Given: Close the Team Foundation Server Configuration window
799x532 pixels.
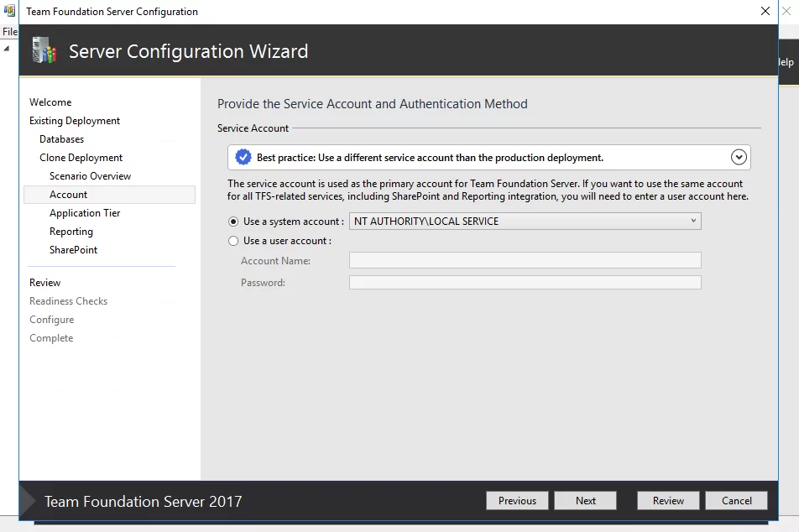Looking at the screenshot, I should (765, 12).
